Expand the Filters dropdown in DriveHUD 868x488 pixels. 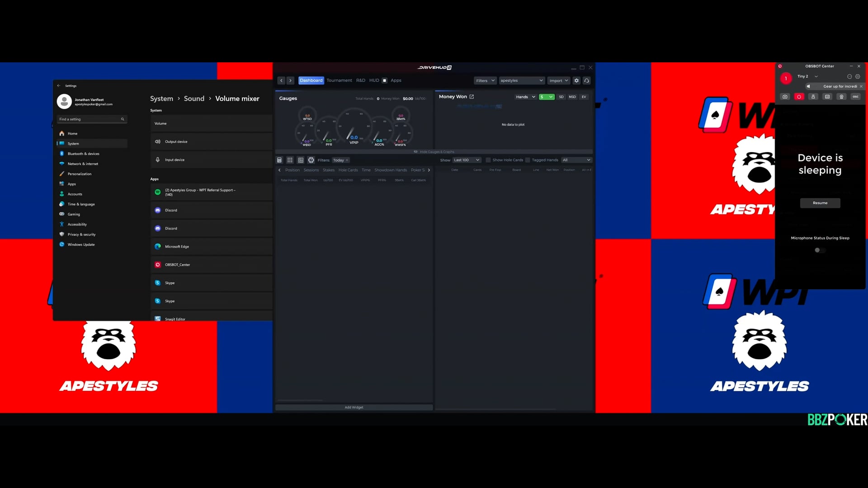(485, 80)
